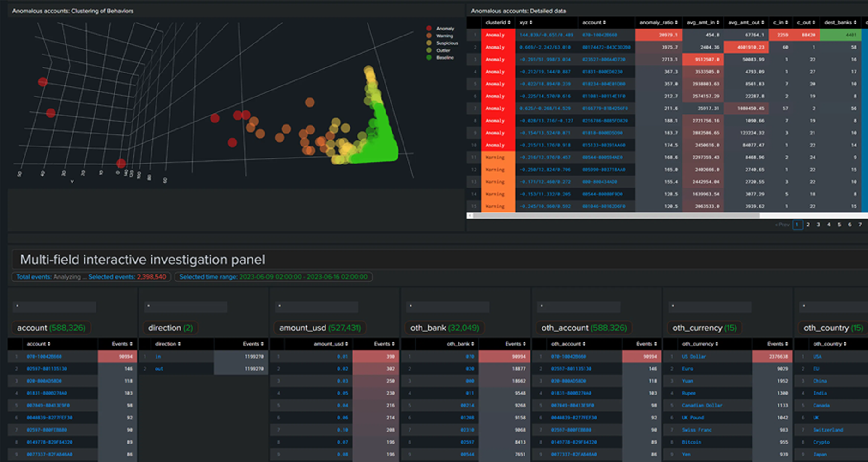Go to page 2 of detailed data
Image resolution: width=868 pixels, height=462 pixels.
[x=808, y=225]
